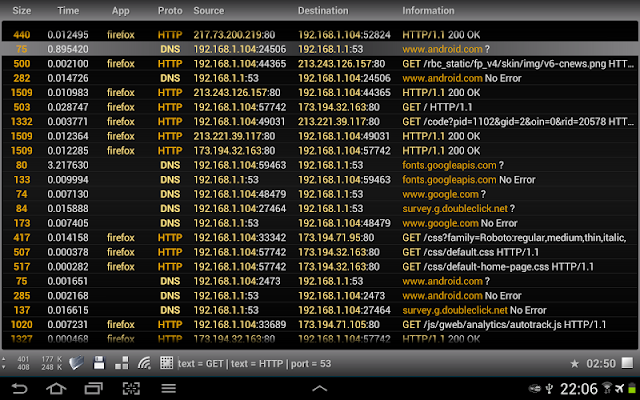
Task: Tap the wireless signal icon in the toolbar
Action: pos(144,363)
